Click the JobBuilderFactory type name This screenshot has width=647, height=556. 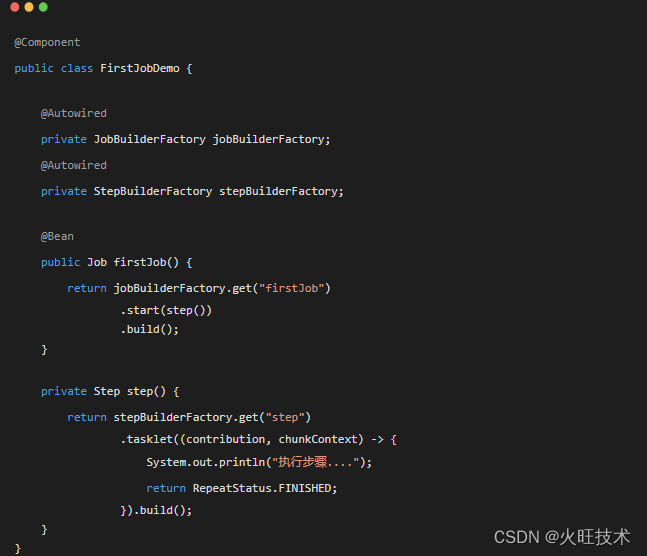[149, 140]
